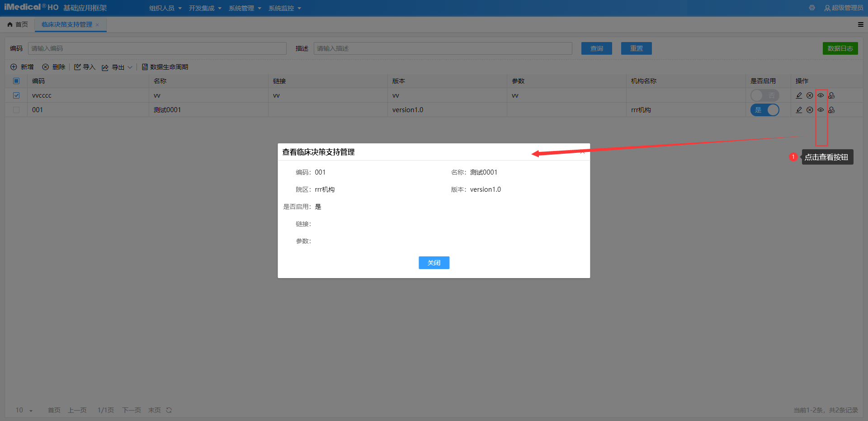Enable the 是否启用 switch for row vvcccc

pos(764,95)
